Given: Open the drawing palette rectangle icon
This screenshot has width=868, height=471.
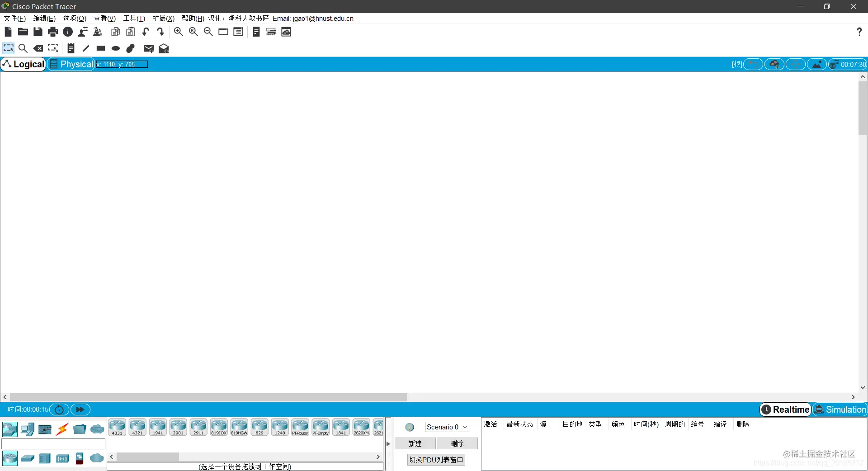Looking at the screenshot, I should [x=223, y=32].
